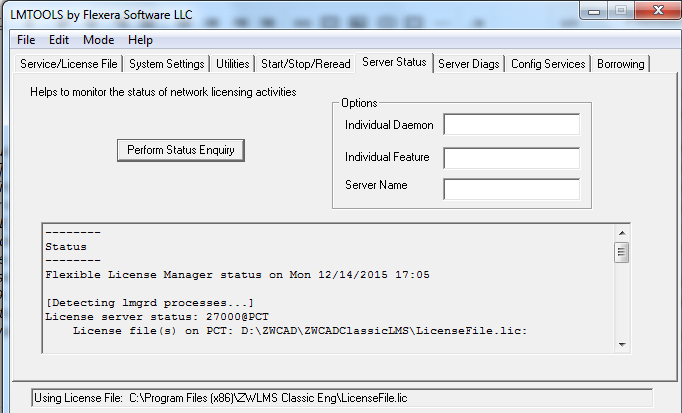Open the Borrowing tab
The height and width of the screenshot is (413, 682).
point(621,64)
